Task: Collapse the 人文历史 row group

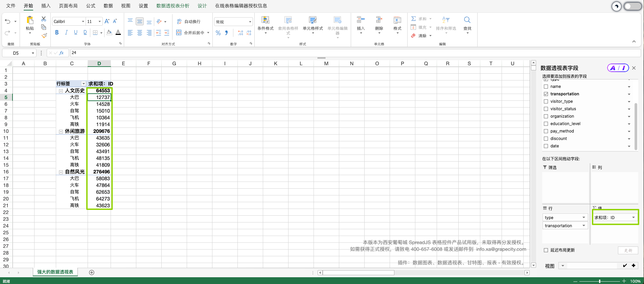Action: pos(61,91)
